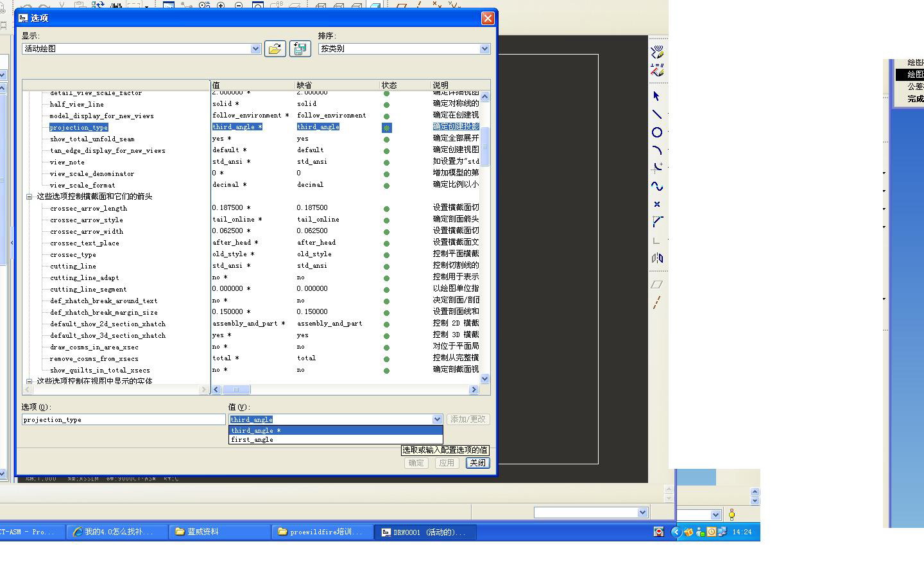The width and height of the screenshot is (924, 578).
Task: Click the 值 column header
Action: coord(253,85)
